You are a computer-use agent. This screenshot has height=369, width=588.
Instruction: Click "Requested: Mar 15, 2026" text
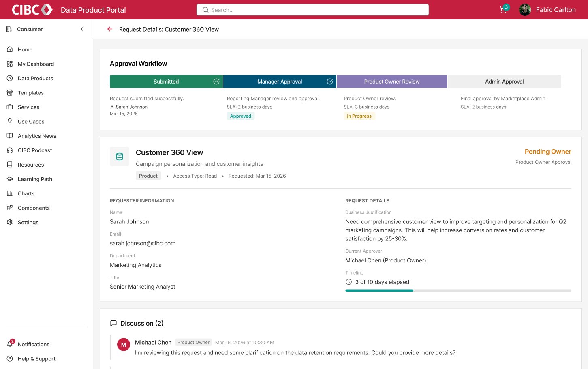pos(257,176)
